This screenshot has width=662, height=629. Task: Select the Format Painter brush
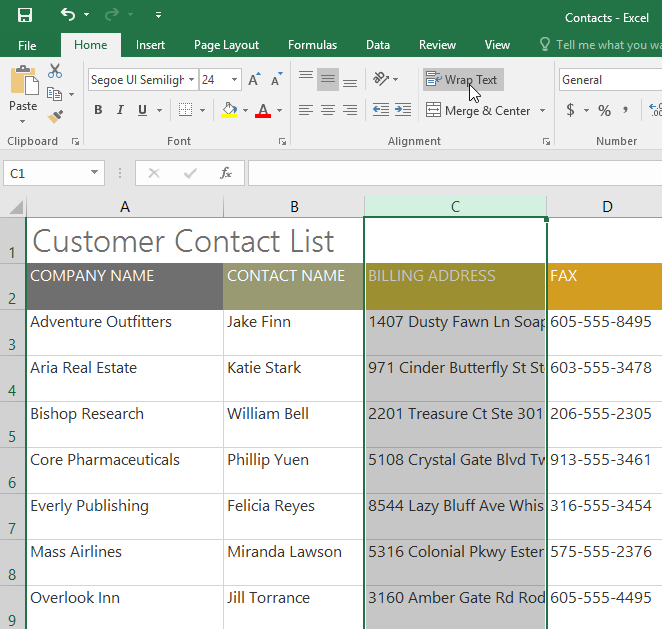[55, 116]
